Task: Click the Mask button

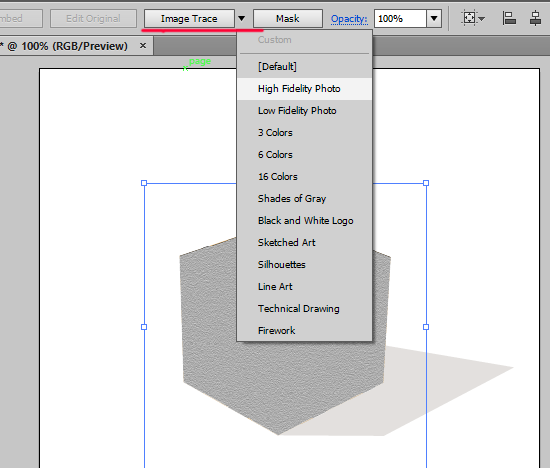Action: 288,18
